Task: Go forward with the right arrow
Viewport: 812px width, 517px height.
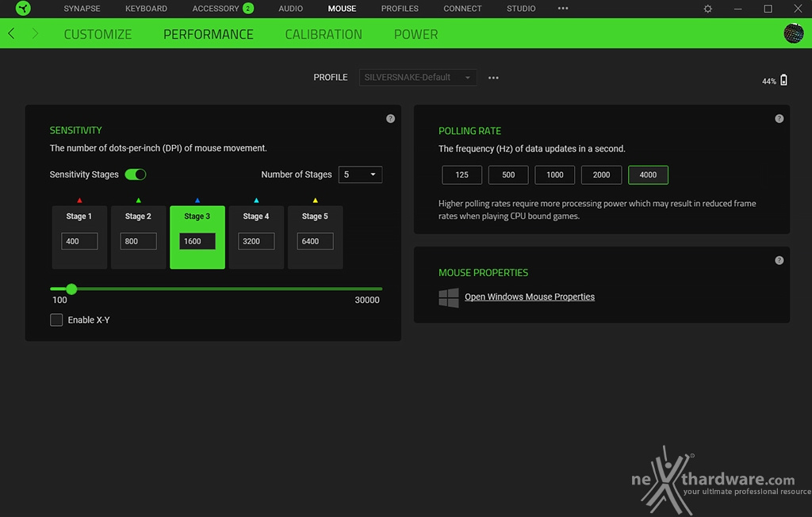Action: [35, 33]
